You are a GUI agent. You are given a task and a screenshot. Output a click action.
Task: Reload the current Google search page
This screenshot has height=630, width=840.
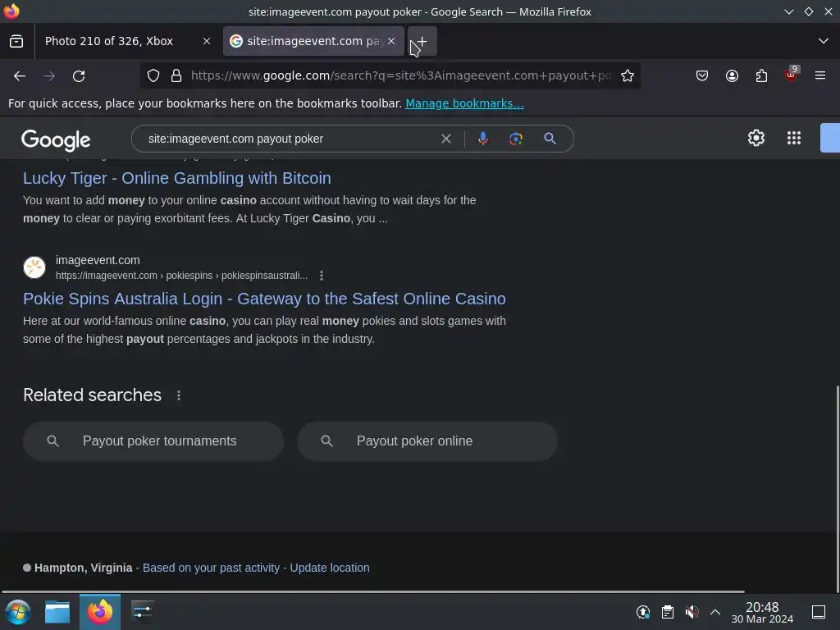pos(79,76)
